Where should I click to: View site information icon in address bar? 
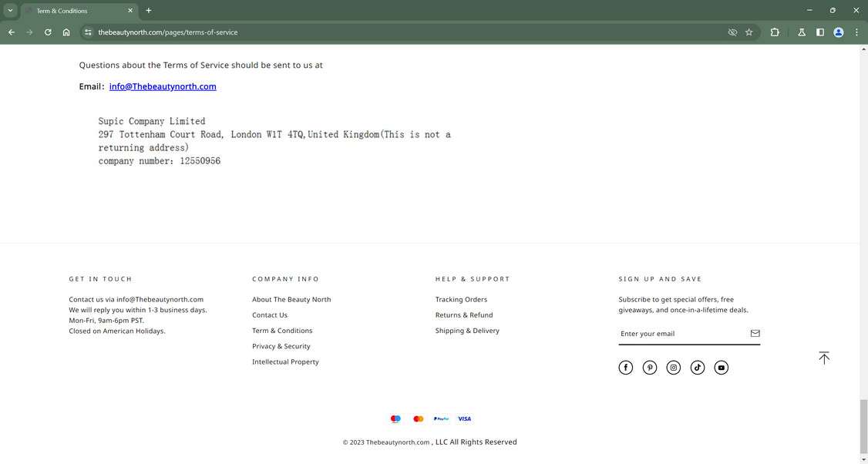87,32
